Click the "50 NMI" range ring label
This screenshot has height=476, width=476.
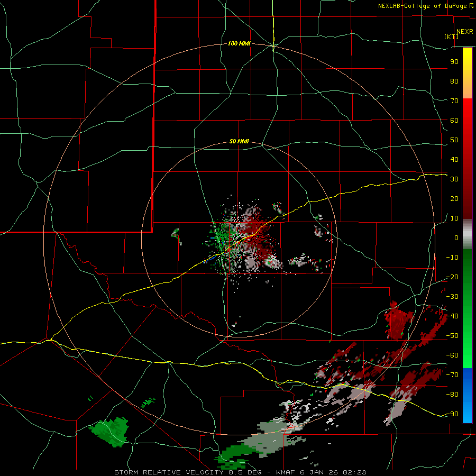(x=239, y=141)
